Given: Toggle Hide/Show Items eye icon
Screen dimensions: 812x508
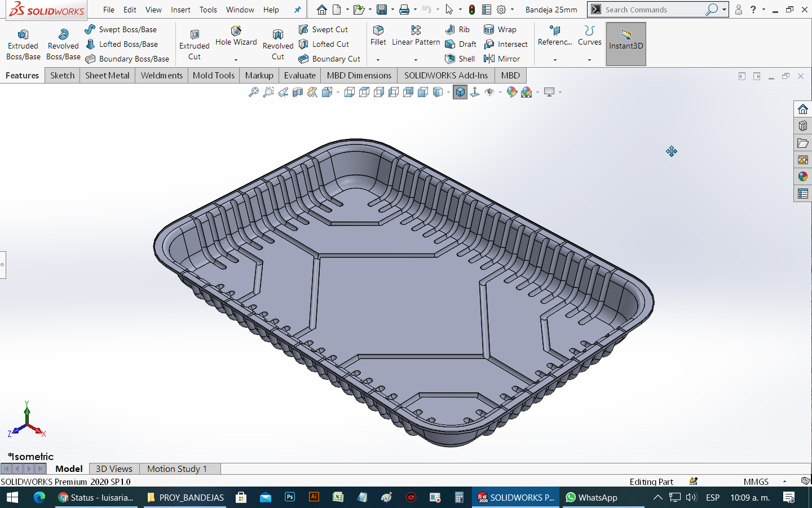Looking at the screenshot, I should click(x=489, y=92).
